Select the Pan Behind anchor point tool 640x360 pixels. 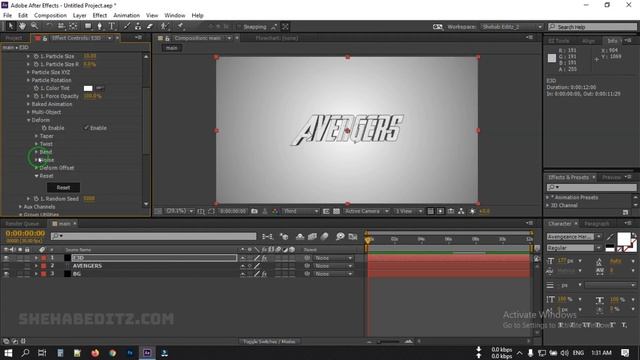pos(73,26)
